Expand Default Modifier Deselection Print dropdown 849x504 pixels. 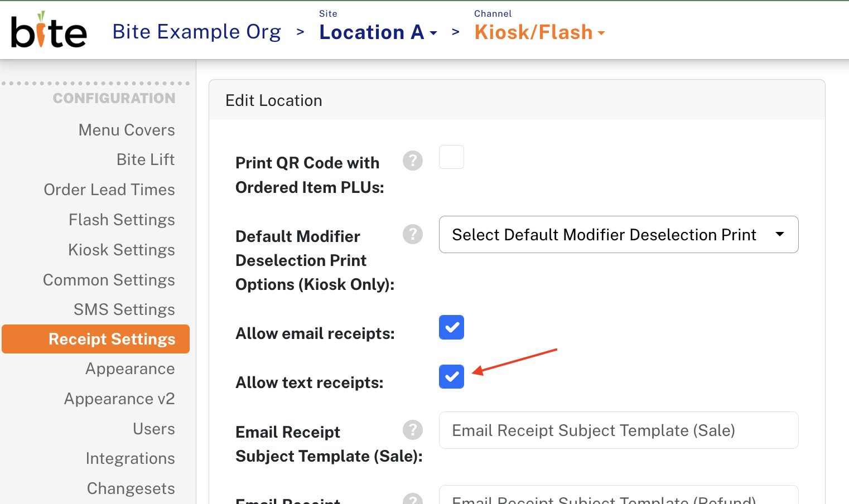619,234
